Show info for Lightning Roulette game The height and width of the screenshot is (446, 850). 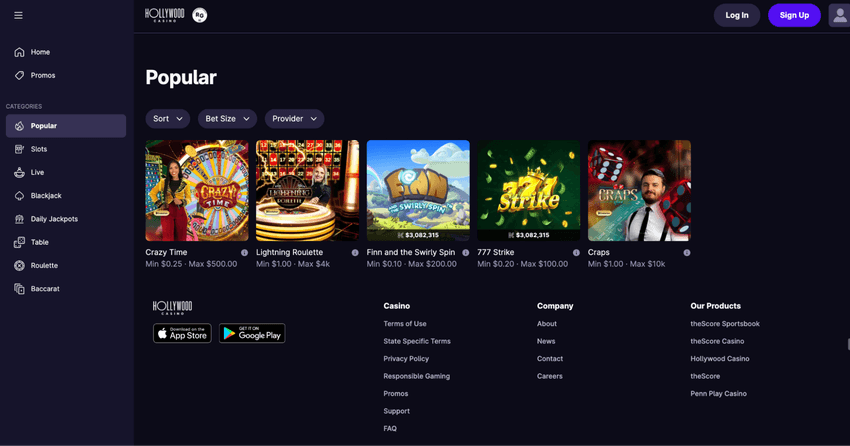355,253
